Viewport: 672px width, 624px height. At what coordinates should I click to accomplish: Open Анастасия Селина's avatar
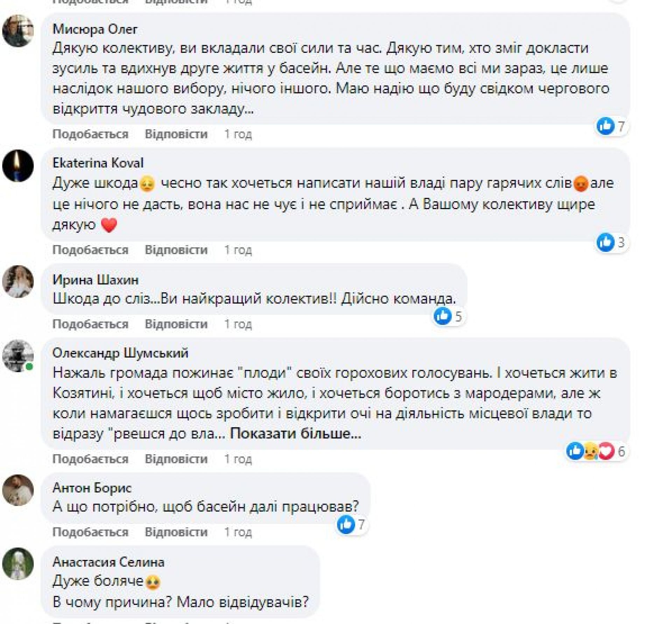pos(18,564)
